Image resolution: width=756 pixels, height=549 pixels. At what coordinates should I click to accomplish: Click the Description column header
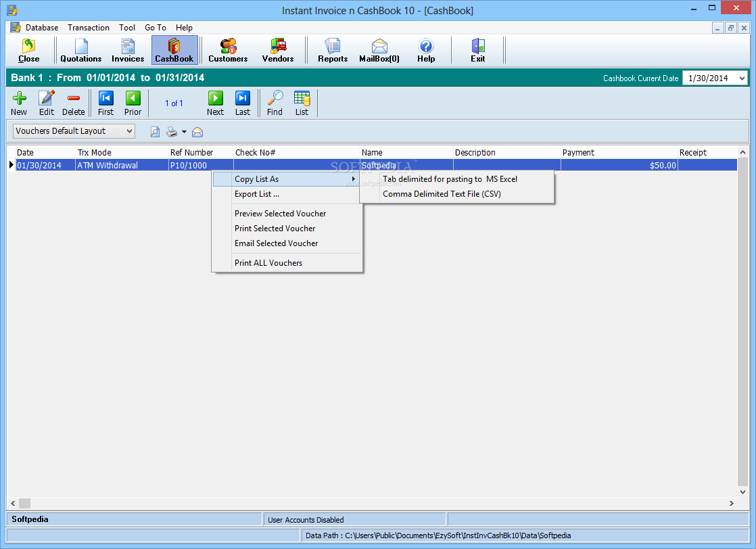(x=507, y=152)
